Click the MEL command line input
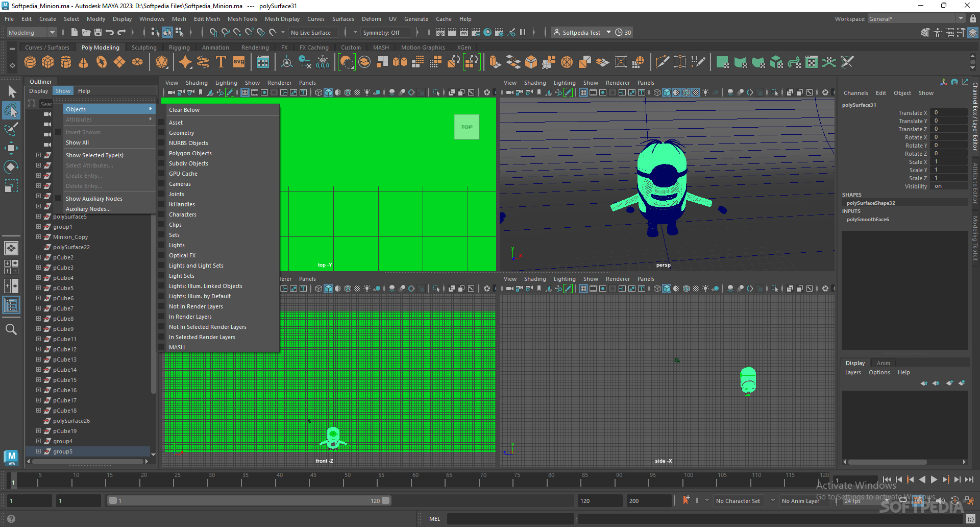Screen dimensions: 980x527 [510, 519]
